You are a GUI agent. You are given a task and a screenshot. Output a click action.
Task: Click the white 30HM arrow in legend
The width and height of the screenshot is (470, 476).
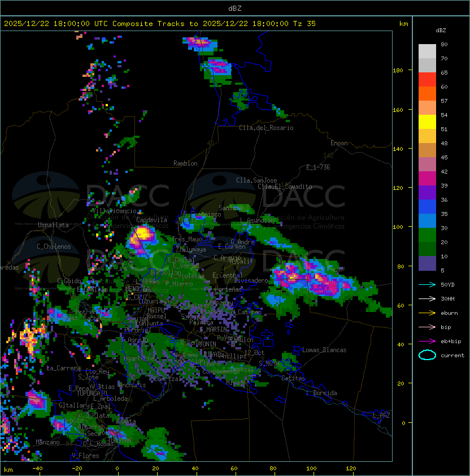[x=427, y=298]
